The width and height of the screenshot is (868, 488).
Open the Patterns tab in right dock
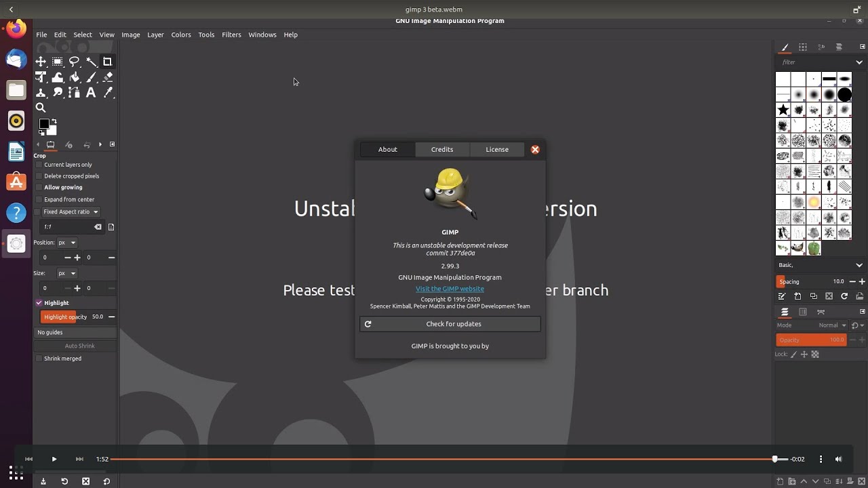click(803, 47)
